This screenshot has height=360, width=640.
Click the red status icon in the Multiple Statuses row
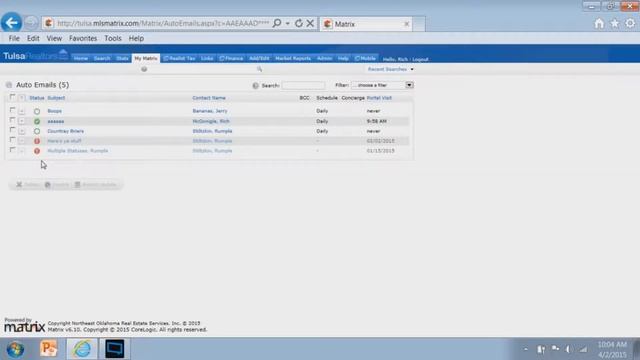tap(37, 151)
